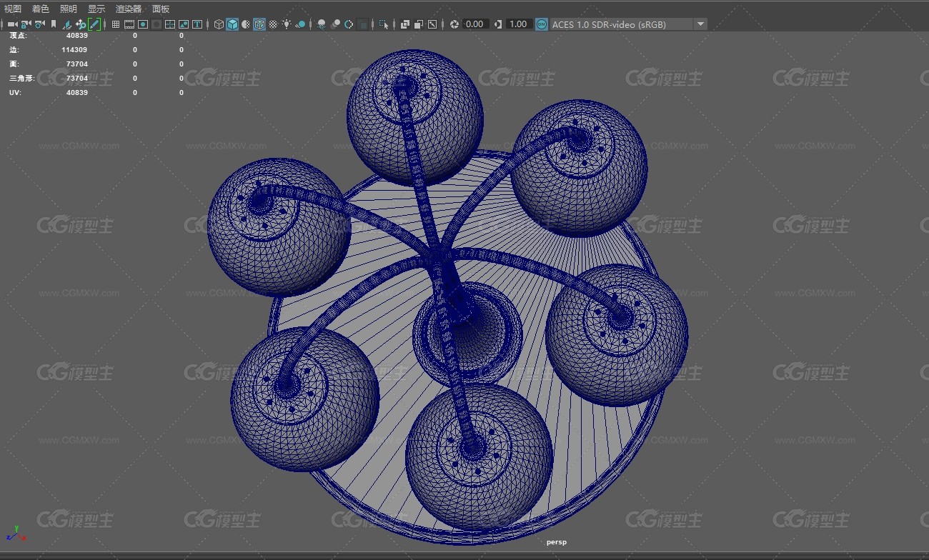Toggle the Lock Camera icon
The image size is (929, 560).
26,24
